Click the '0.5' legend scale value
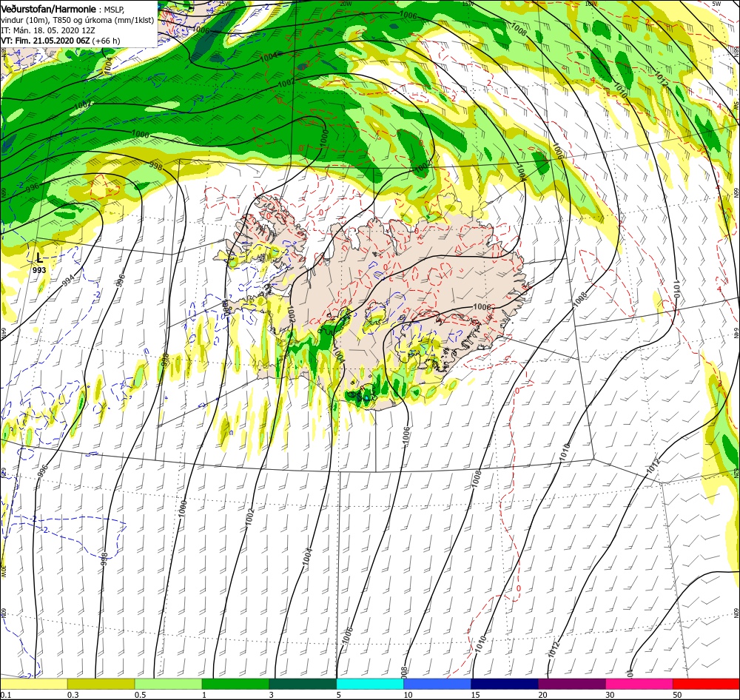 [140, 695]
